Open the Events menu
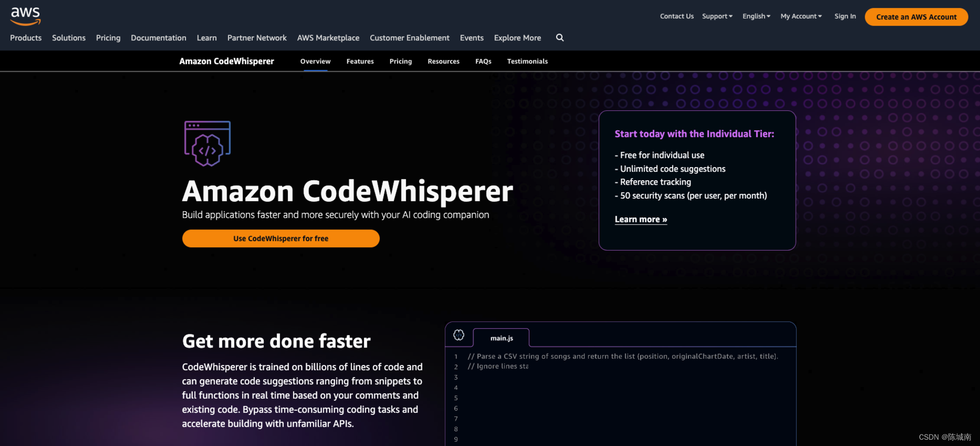980x446 pixels. click(472, 38)
